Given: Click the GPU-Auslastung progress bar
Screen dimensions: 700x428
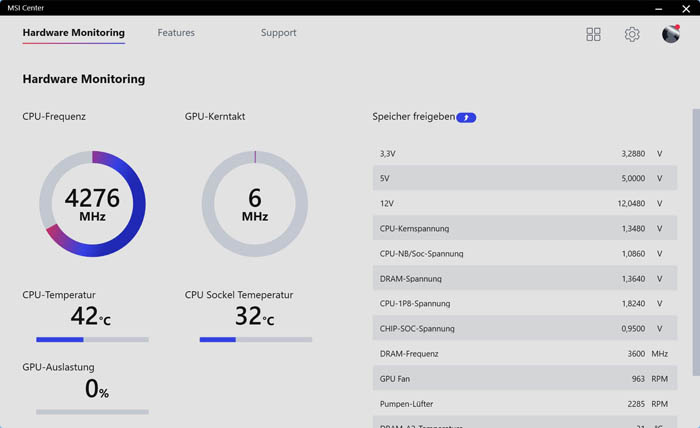Looking at the screenshot, I should click(x=92, y=412).
